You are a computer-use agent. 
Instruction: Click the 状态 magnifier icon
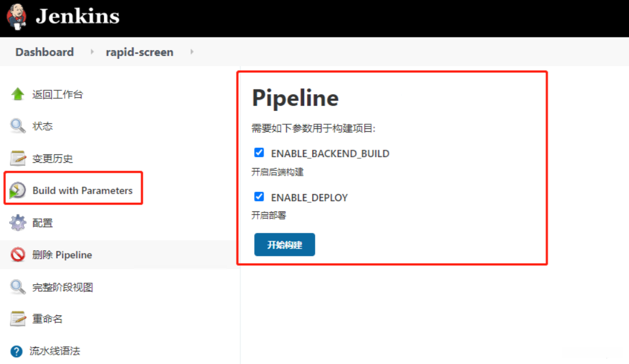point(18,127)
